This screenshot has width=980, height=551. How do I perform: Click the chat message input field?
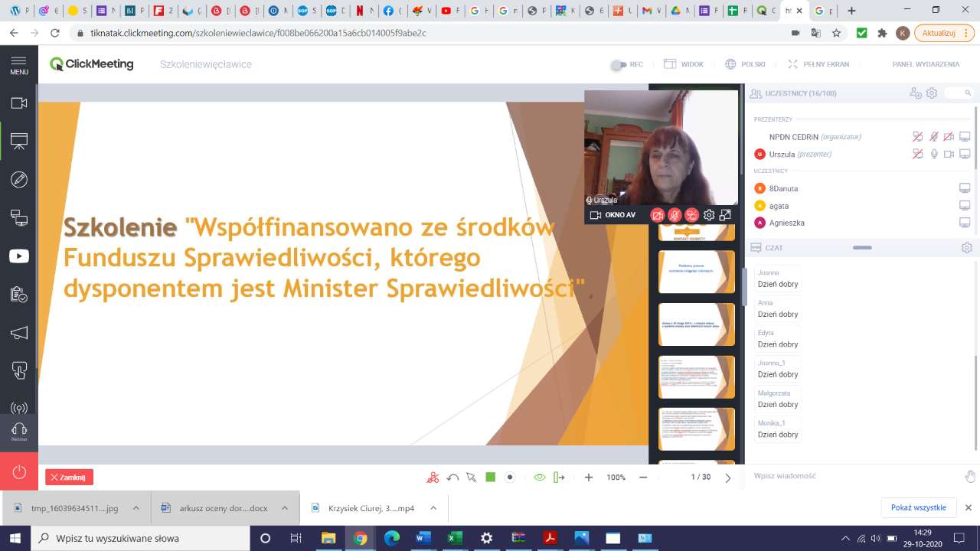point(850,476)
